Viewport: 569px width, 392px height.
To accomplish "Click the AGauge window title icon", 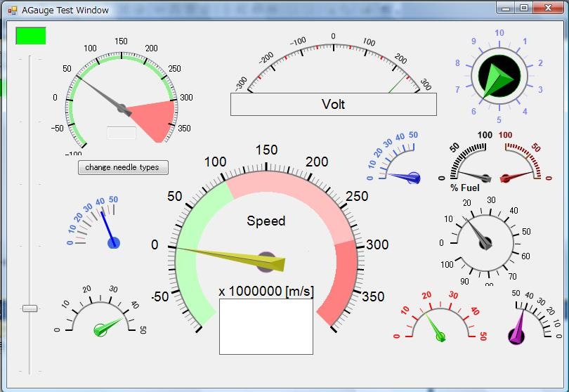I will pos(12,10).
